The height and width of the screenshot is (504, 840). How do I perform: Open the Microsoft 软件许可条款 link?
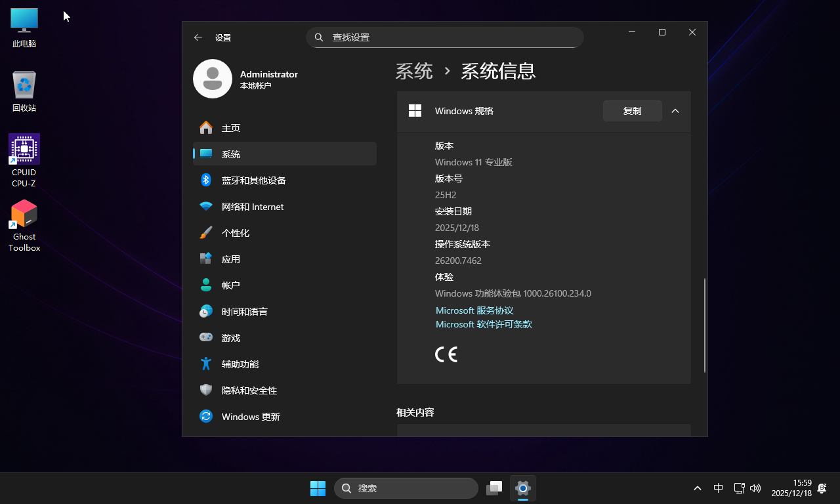(484, 325)
